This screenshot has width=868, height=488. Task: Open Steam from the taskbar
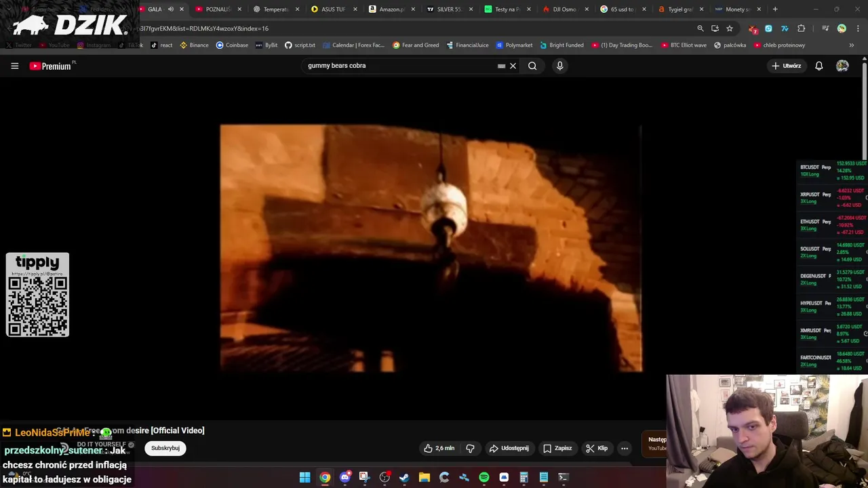pyautogui.click(x=404, y=477)
